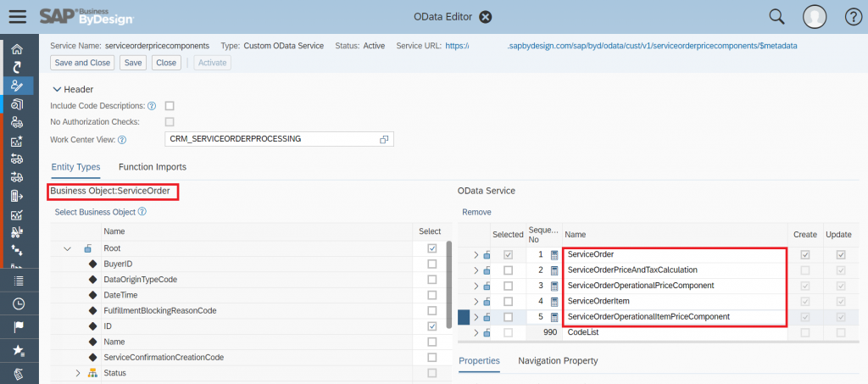
Task: Check Selected box for ServiceOrderPriceAndTaxCalculation
Action: click(x=508, y=270)
